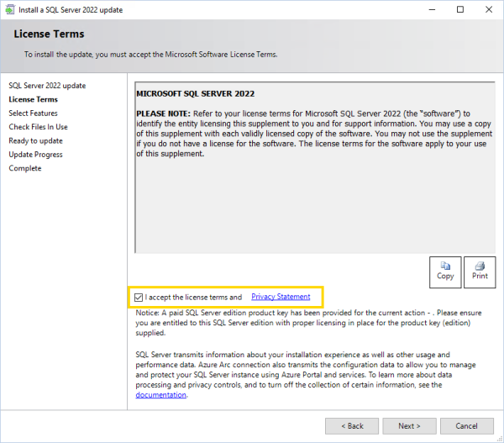Print the license terms
This screenshot has width=504, height=443.
[480, 270]
